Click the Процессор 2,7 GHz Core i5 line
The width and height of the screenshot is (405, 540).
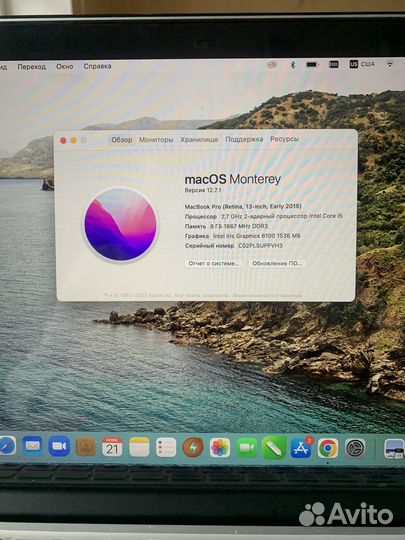263,216
